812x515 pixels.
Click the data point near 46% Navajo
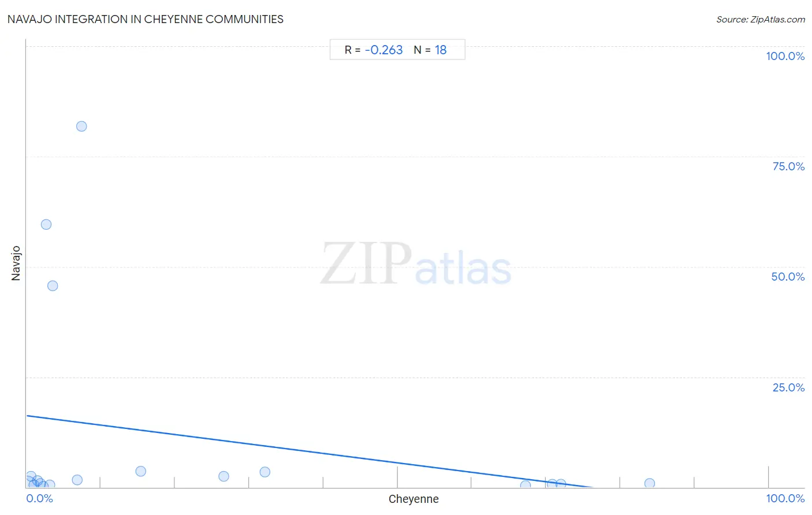coord(53,286)
